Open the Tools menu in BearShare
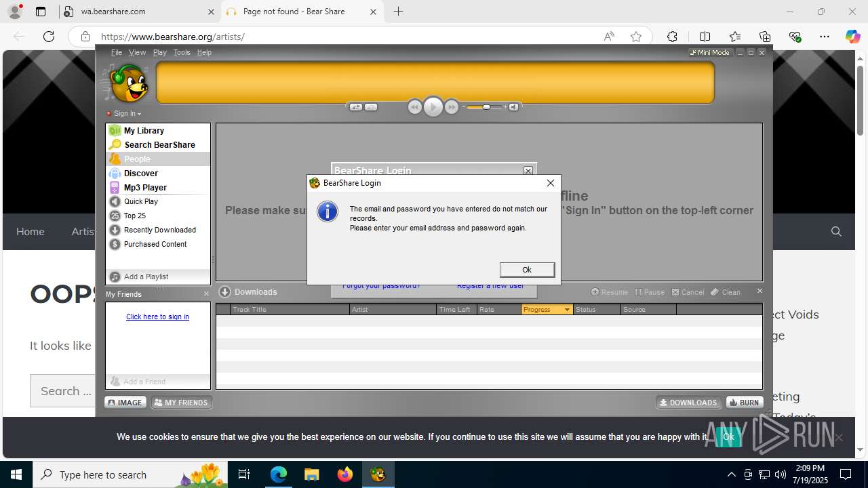 click(x=182, y=52)
